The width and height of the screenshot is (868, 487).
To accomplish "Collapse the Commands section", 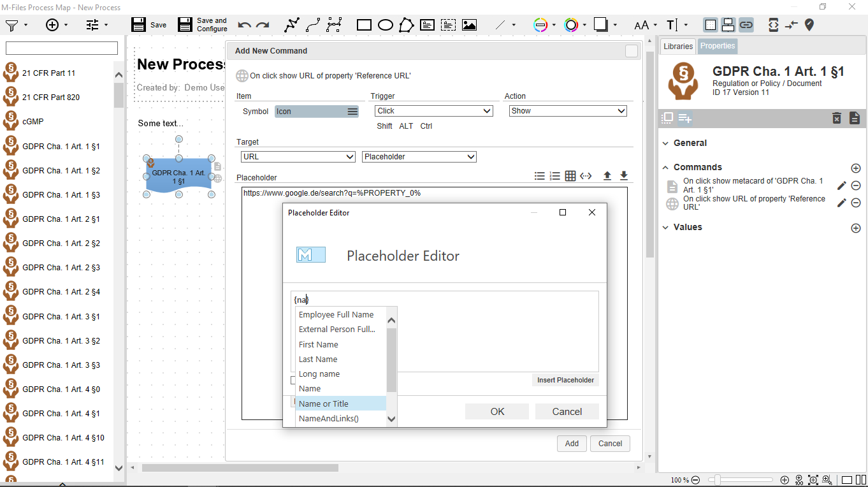I will [x=666, y=167].
